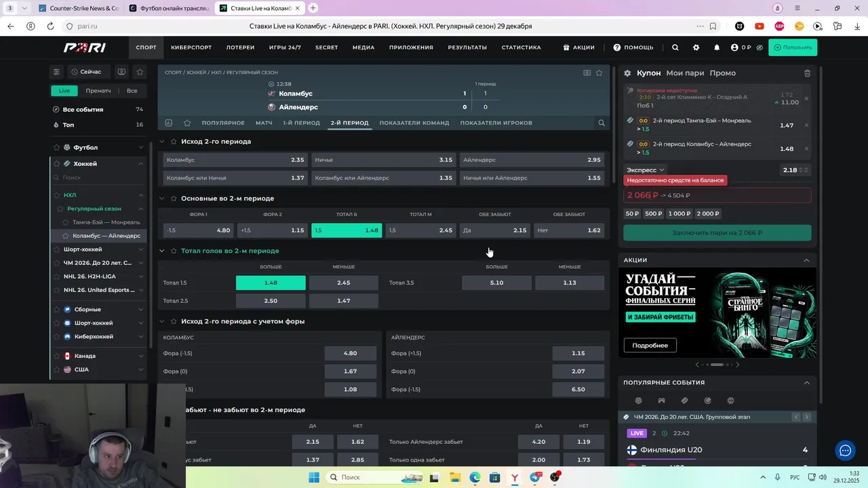The image size is (868, 488).
Task: Clear the coupon with the trash icon
Action: 807,73
